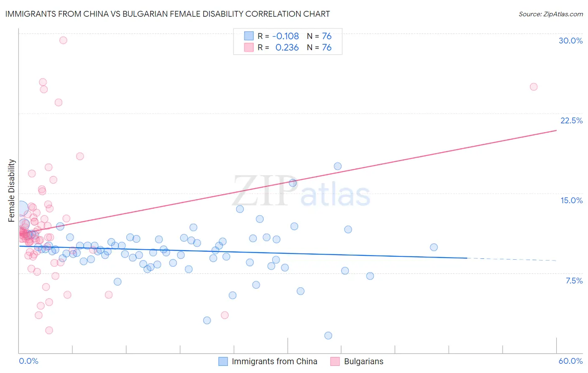Click the Immigrants from China legend swatch

tap(223, 361)
